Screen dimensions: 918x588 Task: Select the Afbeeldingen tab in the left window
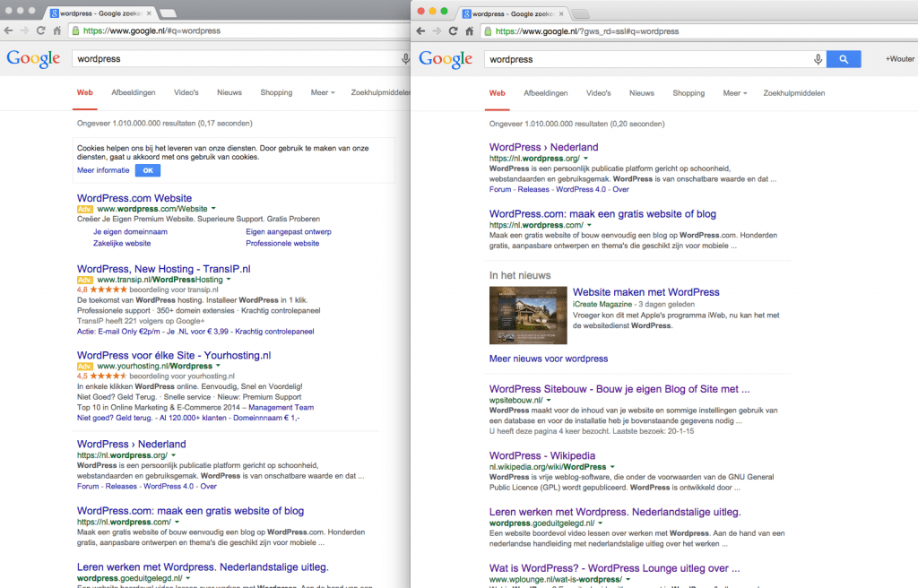(134, 92)
